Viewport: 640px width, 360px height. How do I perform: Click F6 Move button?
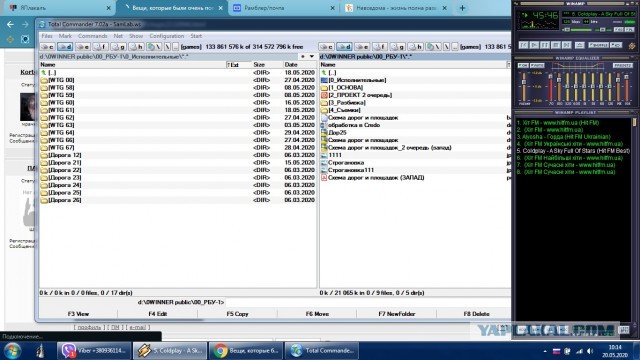coord(317,314)
